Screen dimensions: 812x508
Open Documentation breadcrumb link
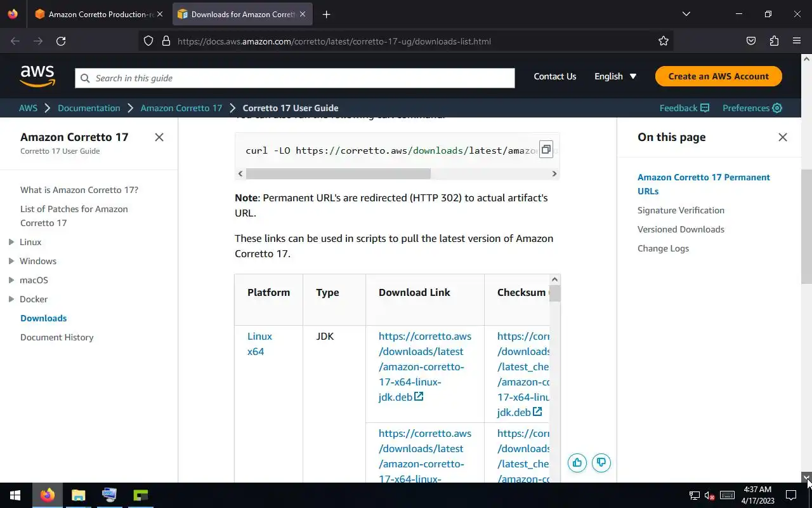click(89, 108)
